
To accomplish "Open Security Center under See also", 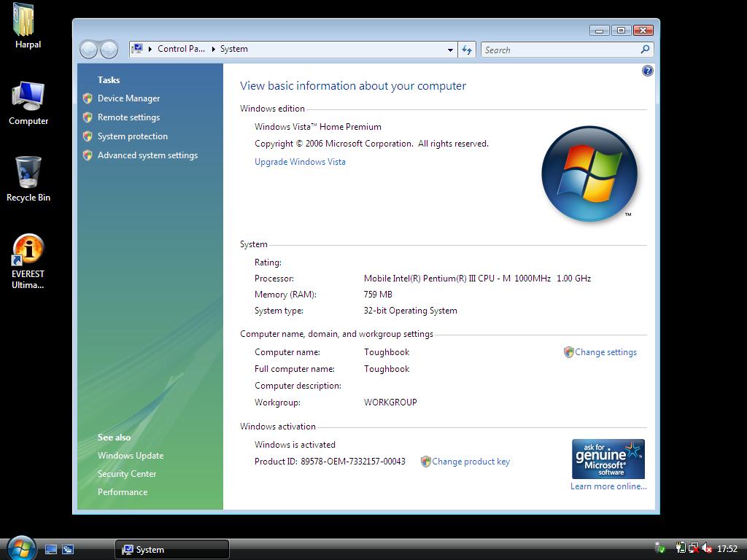I will click(x=127, y=474).
